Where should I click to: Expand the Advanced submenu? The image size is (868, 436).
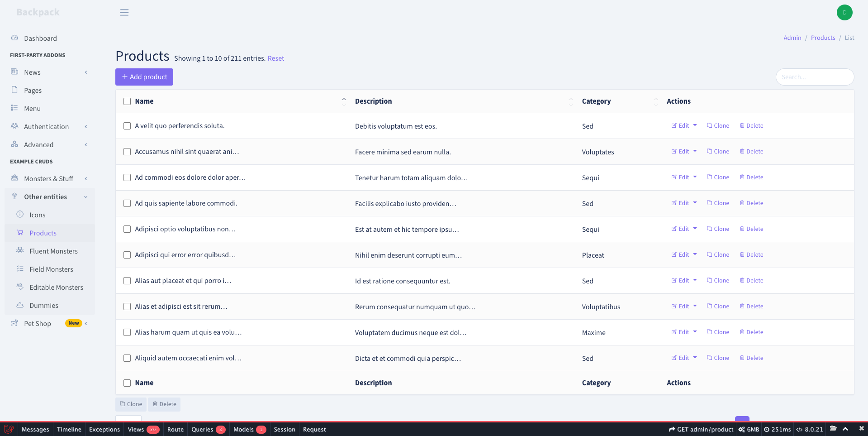[x=86, y=145]
